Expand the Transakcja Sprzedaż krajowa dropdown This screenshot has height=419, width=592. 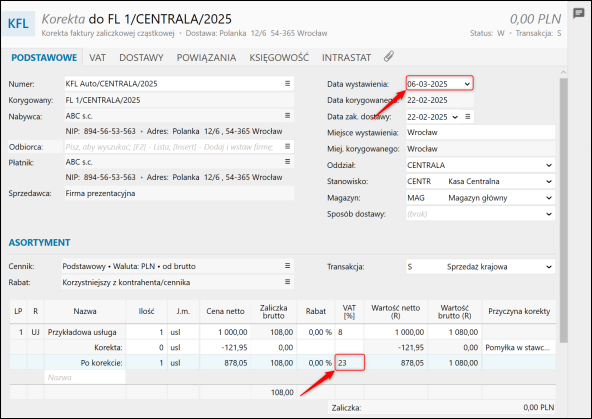[x=549, y=267]
